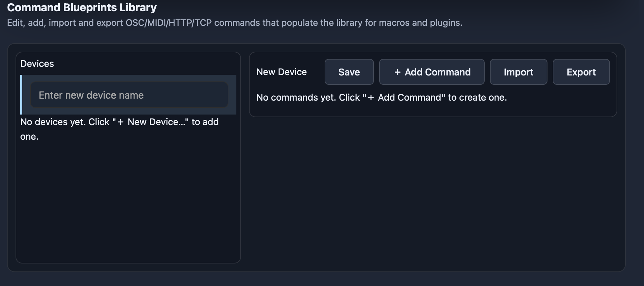This screenshot has height=286, width=644.
Task: Click the Devices panel header
Action: [x=37, y=64]
